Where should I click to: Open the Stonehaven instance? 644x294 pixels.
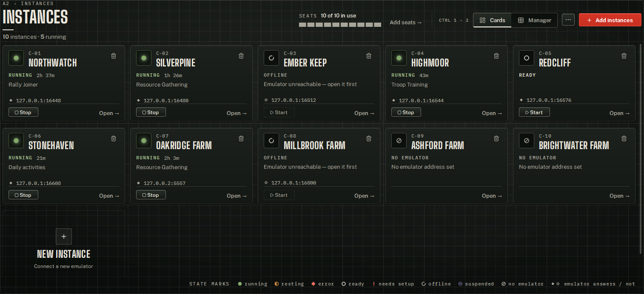109,196
